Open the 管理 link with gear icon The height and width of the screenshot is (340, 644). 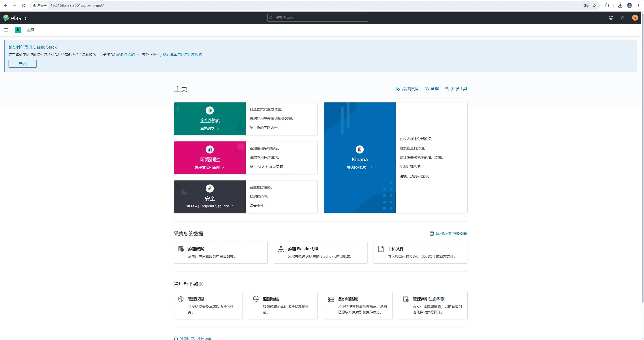[432, 89]
